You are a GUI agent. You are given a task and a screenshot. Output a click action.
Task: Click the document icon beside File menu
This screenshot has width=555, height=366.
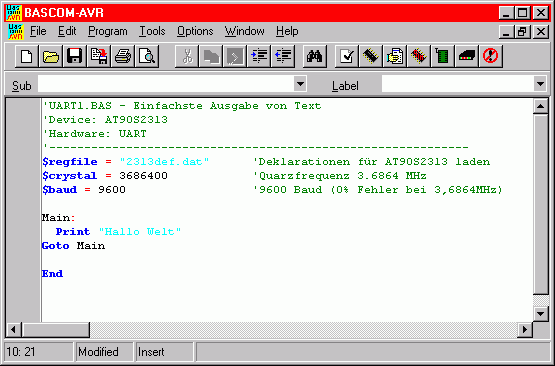pyautogui.click(x=16, y=32)
